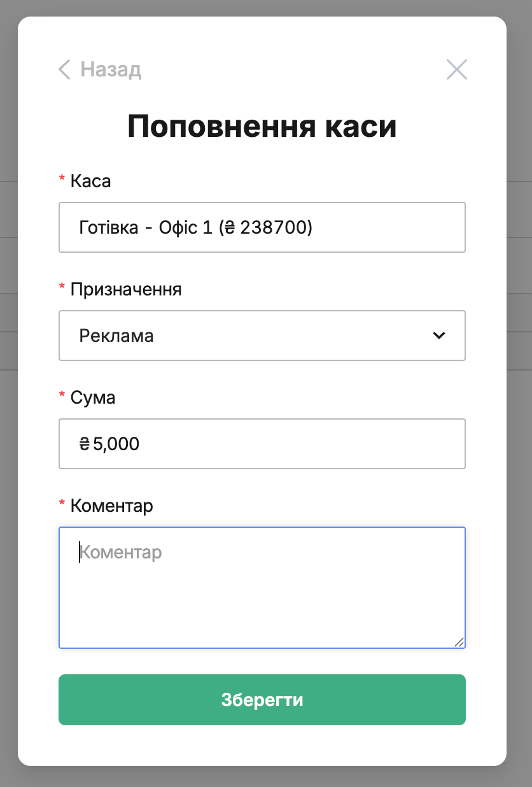
Task: Click the Каса field label
Action: [90, 181]
